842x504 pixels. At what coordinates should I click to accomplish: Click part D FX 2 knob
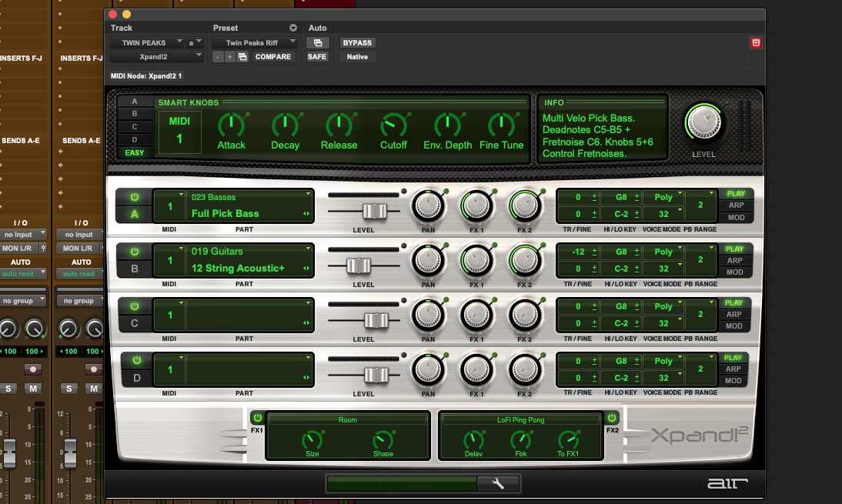525,370
